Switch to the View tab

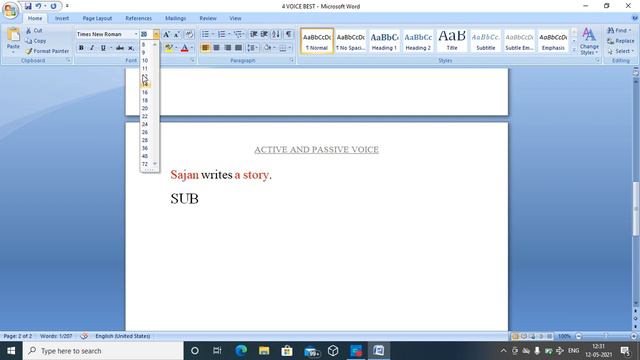coord(235,18)
